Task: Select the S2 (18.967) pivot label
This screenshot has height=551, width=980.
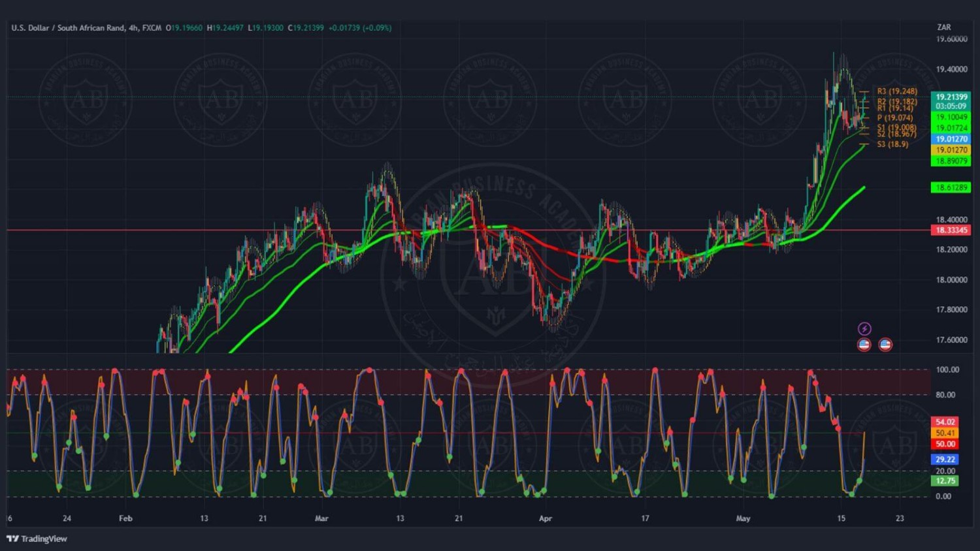Action: coord(897,134)
